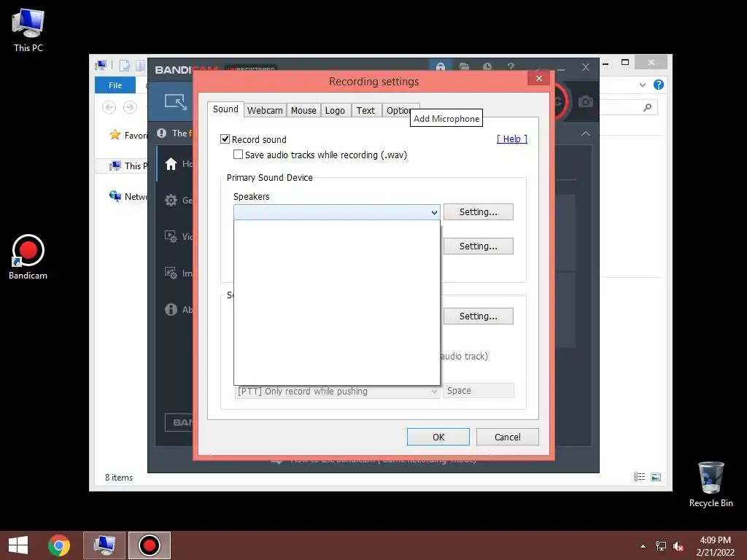Open the Help link in Sound tab
The image size is (747, 560).
512,139
